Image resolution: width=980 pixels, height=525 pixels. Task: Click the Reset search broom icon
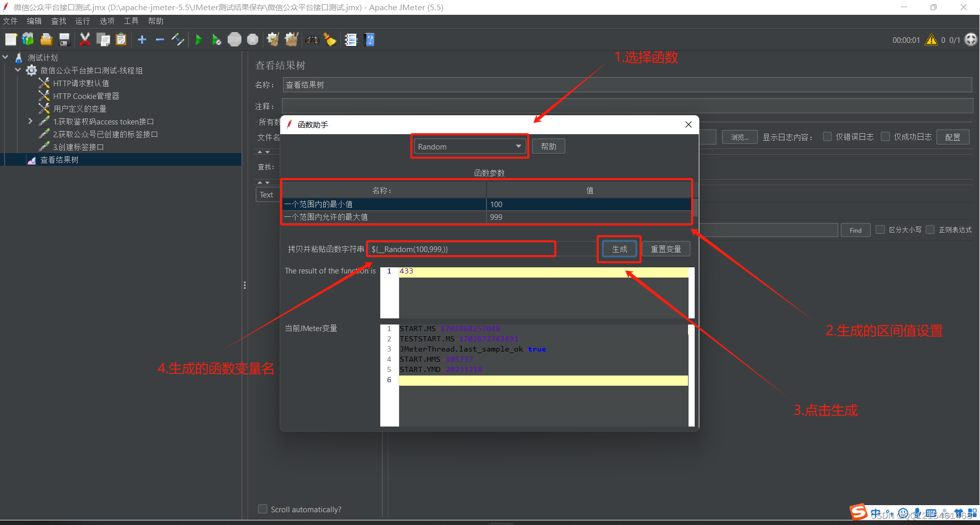(x=330, y=39)
